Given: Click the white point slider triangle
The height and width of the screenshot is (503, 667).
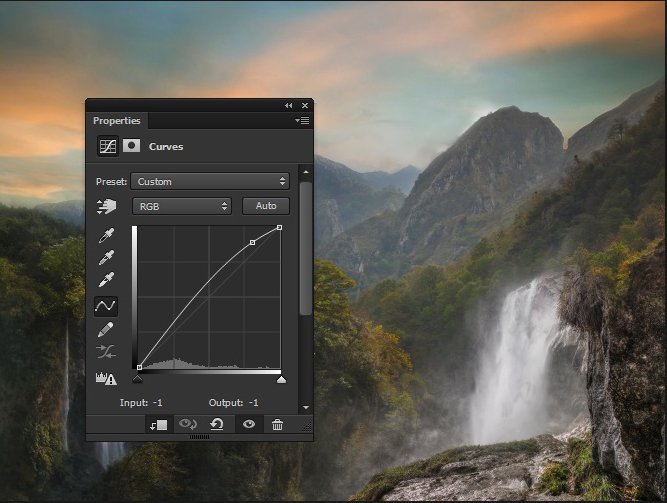Looking at the screenshot, I should tap(281, 379).
